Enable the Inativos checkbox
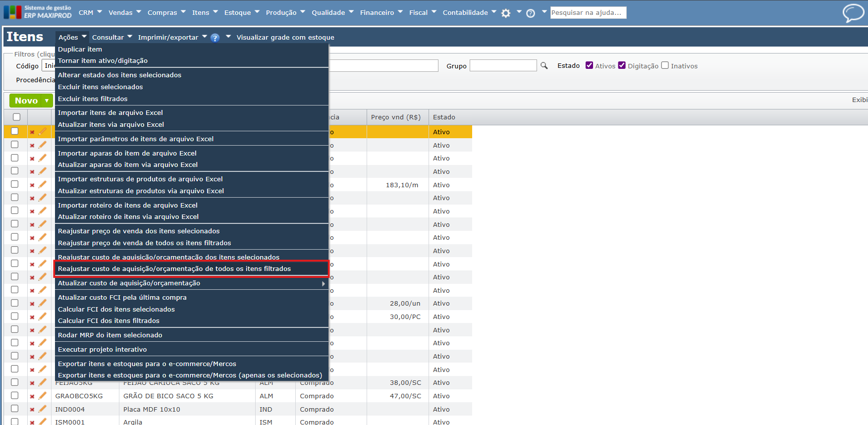The image size is (868, 425). [665, 65]
